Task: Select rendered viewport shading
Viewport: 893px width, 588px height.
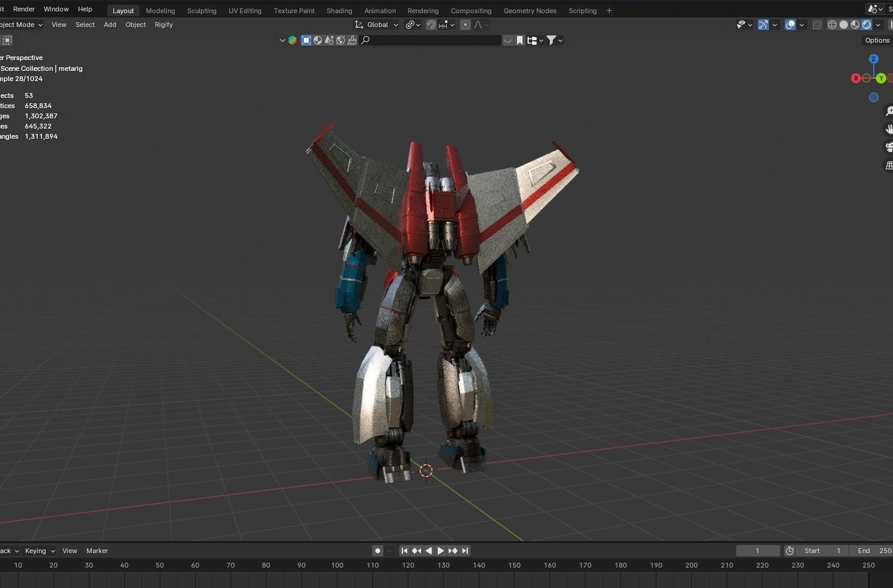Action: coord(867,25)
